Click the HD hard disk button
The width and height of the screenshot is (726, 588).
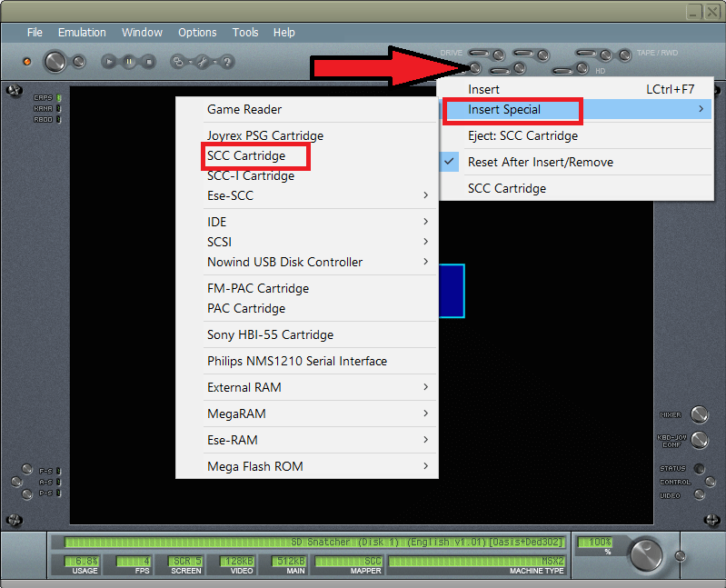coord(582,69)
